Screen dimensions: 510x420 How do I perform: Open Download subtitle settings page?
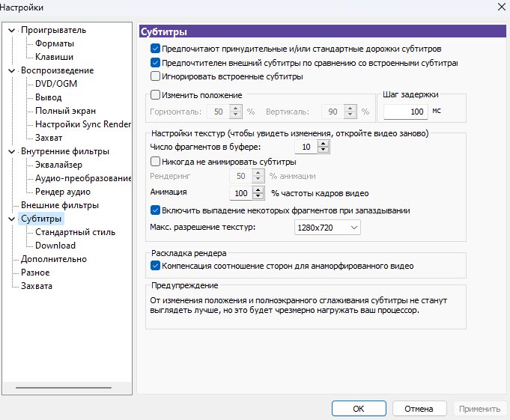point(55,246)
